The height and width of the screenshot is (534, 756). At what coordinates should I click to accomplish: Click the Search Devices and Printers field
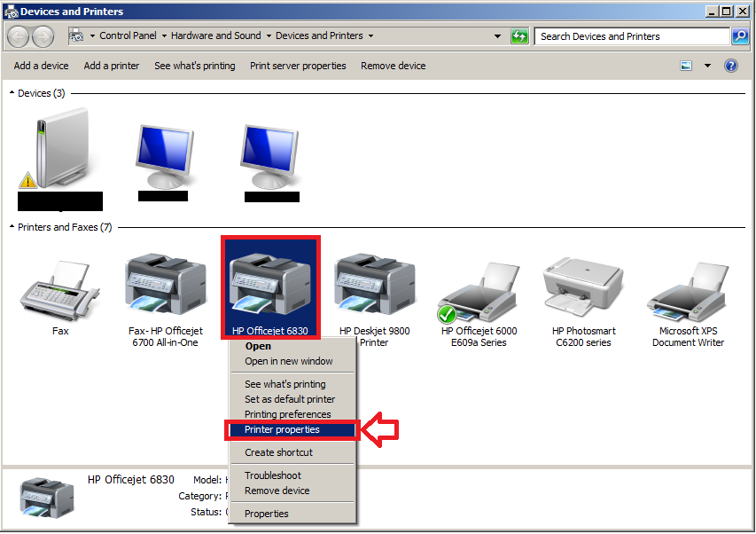632,36
